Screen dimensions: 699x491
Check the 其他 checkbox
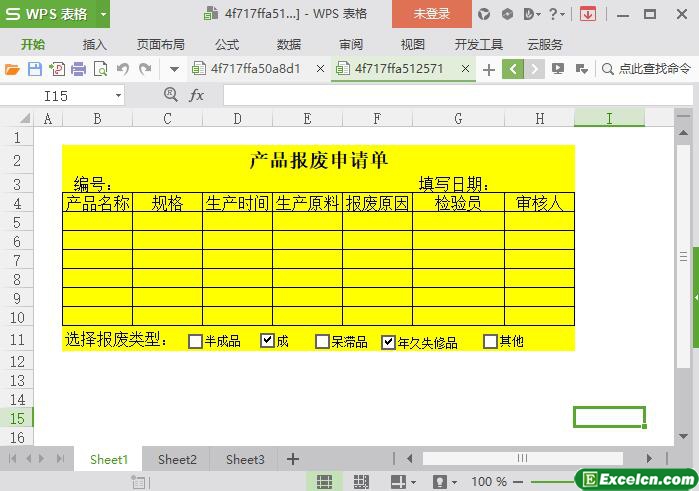pos(490,342)
